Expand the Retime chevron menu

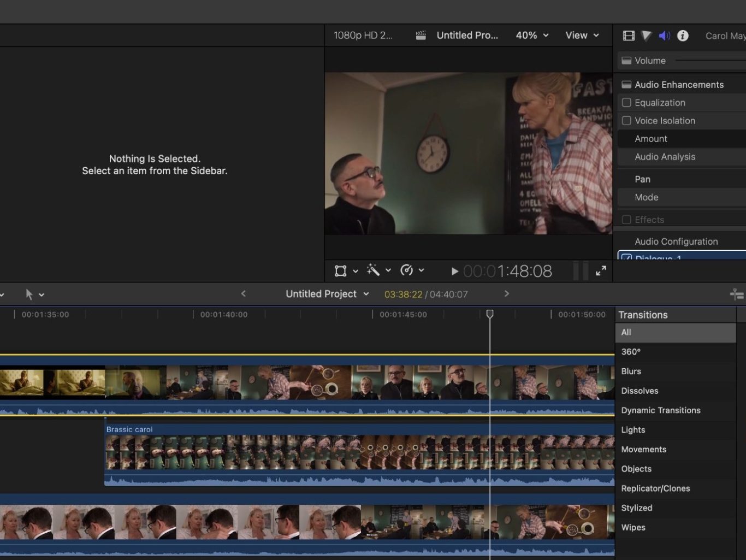[421, 270]
